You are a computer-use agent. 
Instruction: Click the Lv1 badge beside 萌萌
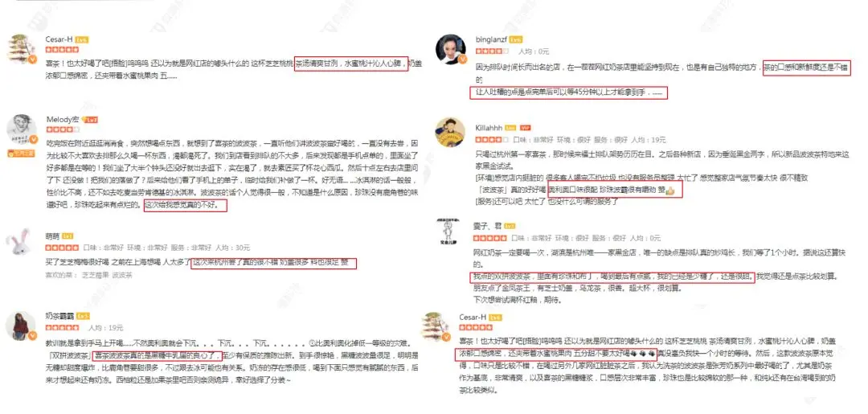[68, 236]
